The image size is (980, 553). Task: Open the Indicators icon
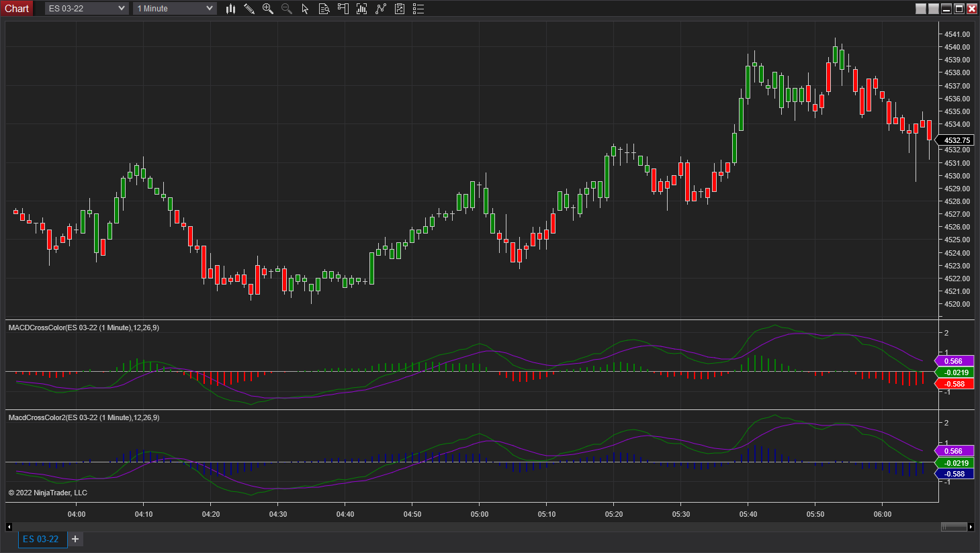pos(362,9)
